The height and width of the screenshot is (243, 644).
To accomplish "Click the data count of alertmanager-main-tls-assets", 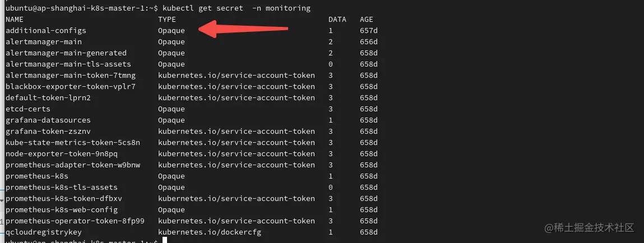I will coord(331,64).
